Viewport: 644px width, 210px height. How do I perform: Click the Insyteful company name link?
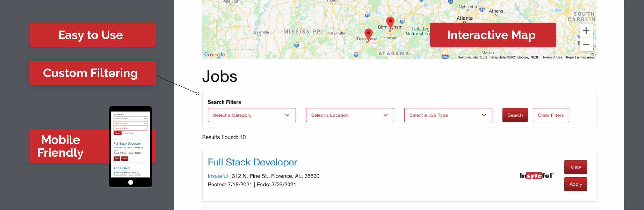click(x=217, y=176)
